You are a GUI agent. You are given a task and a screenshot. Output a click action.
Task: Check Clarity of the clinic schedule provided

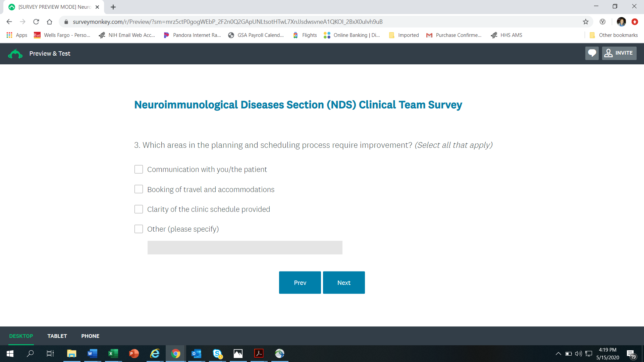pyautogui.click(x=139, y=209)
